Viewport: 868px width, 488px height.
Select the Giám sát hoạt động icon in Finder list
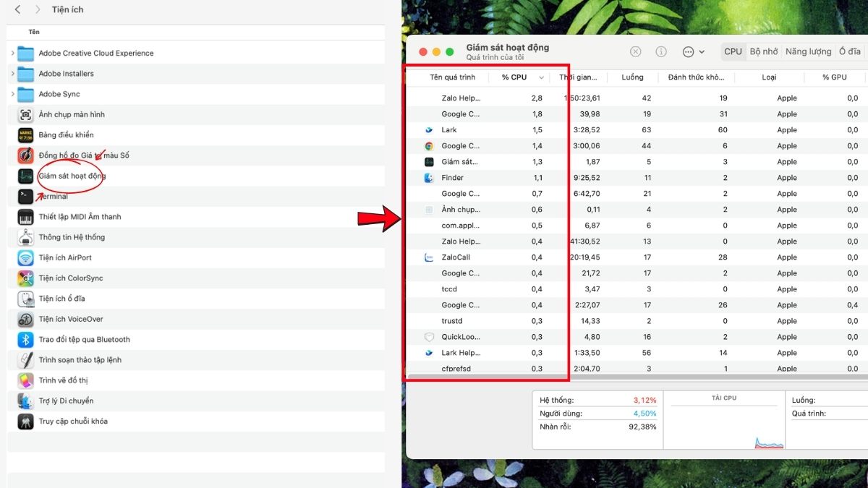26,176
